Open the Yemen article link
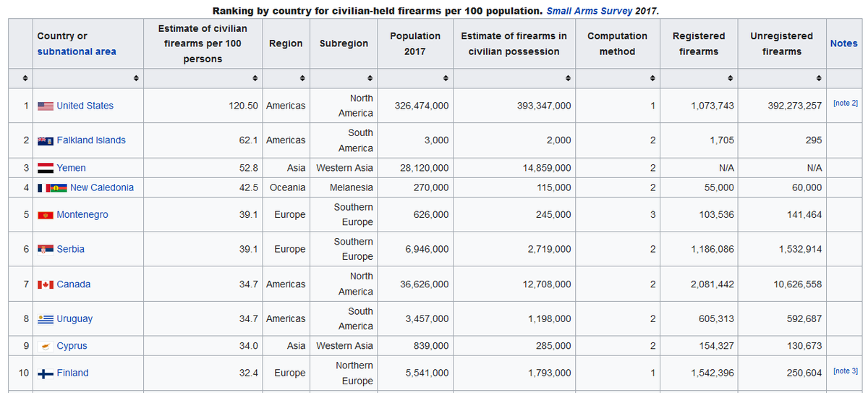Image resolution: width=868 pixels, height=393 pixels. click(72, 168)
